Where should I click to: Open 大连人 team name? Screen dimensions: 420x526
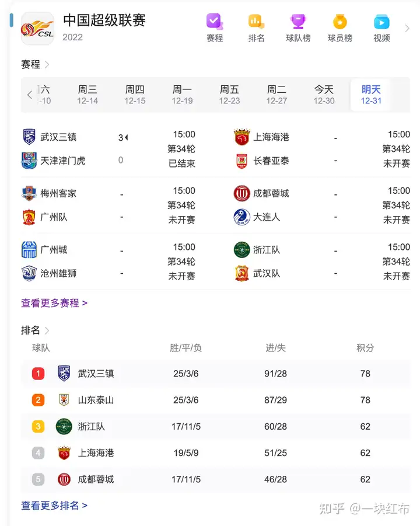267,217
